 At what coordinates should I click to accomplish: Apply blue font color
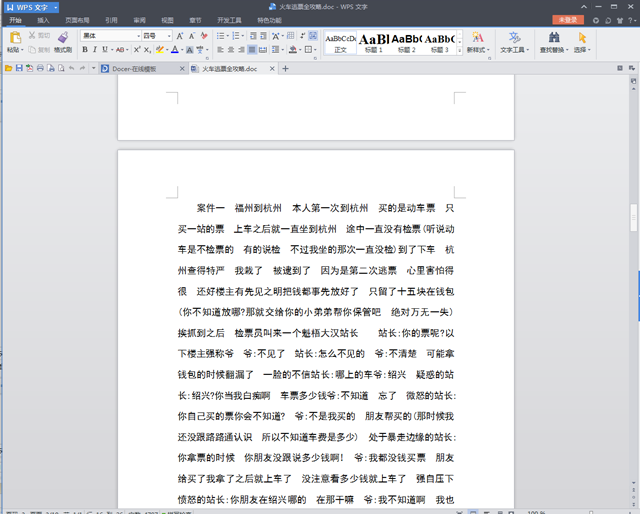(175, 49)
